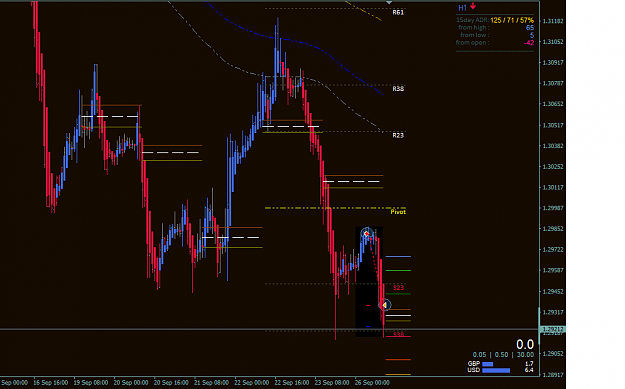Select the circled yellow arrow exit marker
The width and height of the screenshot is (625, 389).
click(x=385, y=305)
